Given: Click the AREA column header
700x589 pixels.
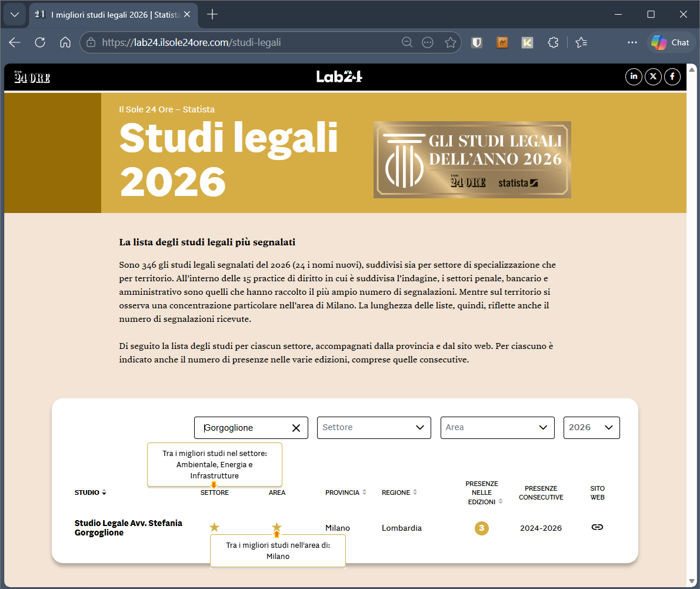Looking at the screenshot, I should [x=277, y=493].
